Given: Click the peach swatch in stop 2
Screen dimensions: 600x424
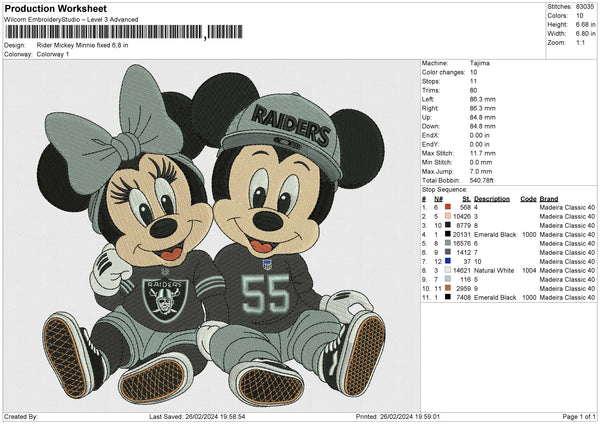Looking at the screenshot, I should pyautogui.click(x=448, y=216).
